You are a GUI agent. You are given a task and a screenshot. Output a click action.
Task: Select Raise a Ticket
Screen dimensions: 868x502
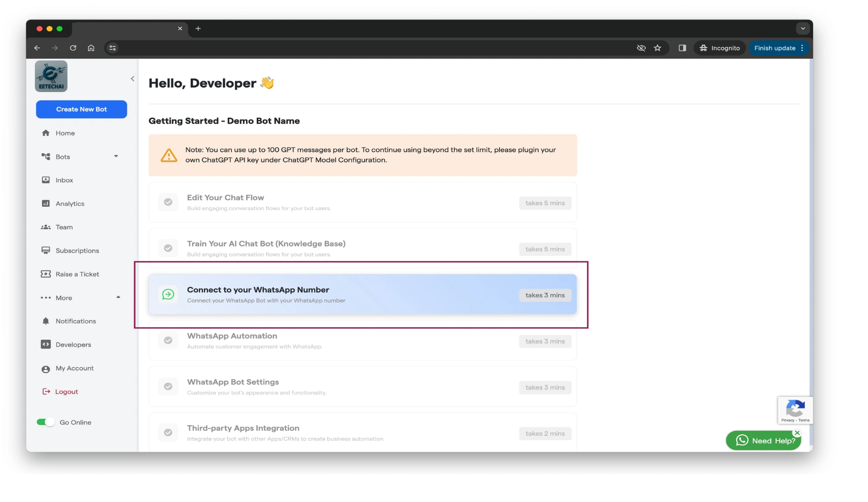(x=77, y=274)
